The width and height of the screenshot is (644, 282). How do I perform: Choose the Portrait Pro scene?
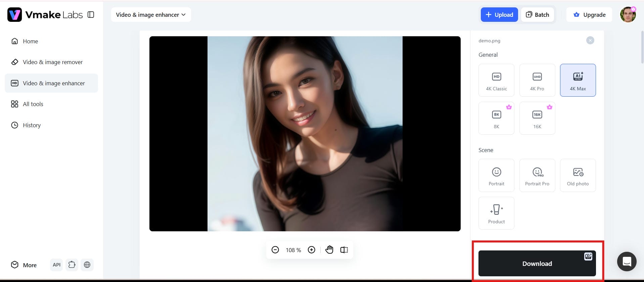pyautogui.click(x=537, y=176)
